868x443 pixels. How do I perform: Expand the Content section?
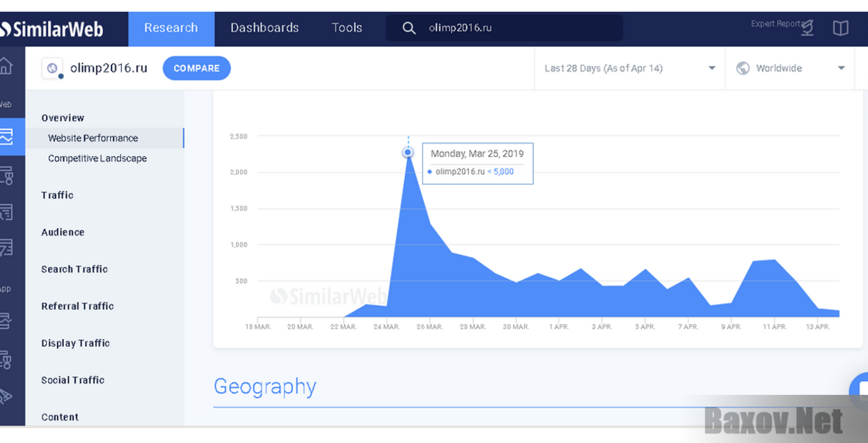point(60,417)
